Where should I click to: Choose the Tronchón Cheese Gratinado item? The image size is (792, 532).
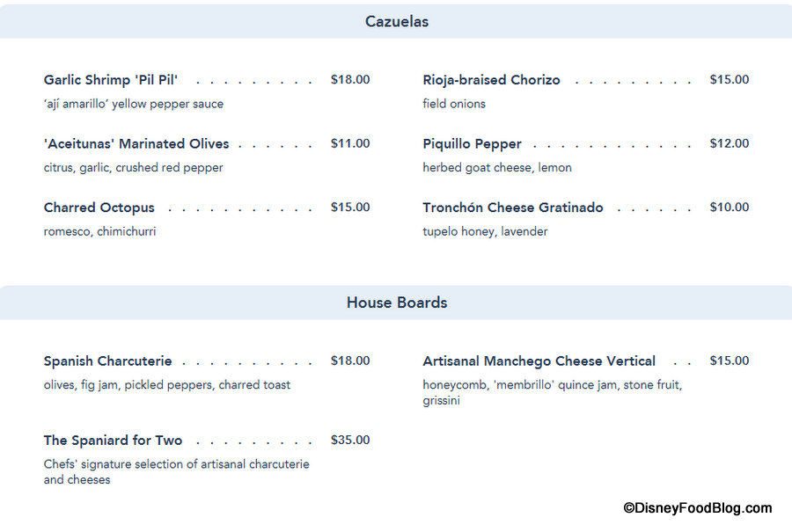513,208
